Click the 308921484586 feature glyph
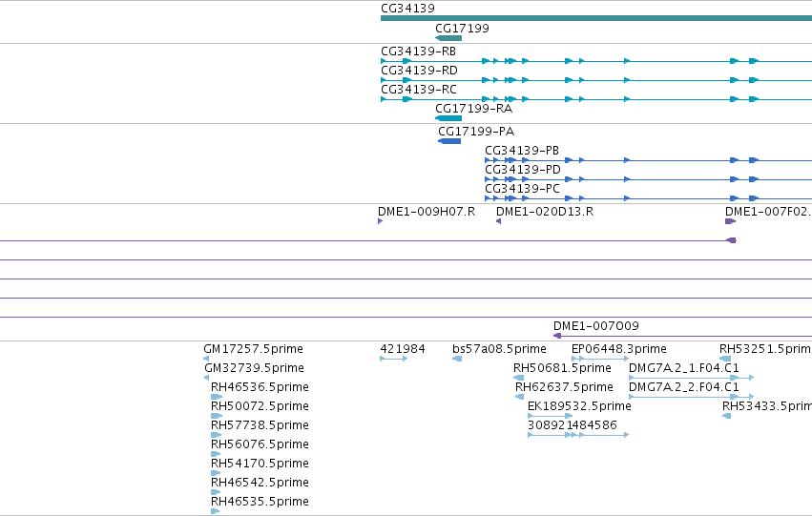Viewport: 812px width, 516px height. [578, 435]
